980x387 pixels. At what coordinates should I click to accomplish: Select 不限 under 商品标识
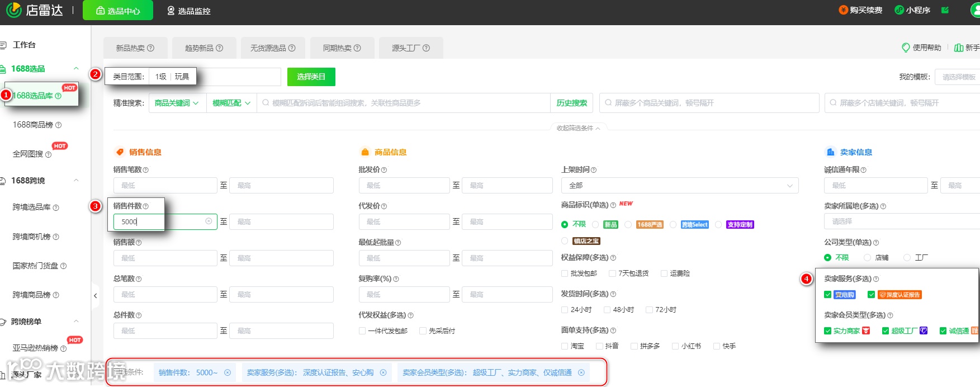click(565, 224)
